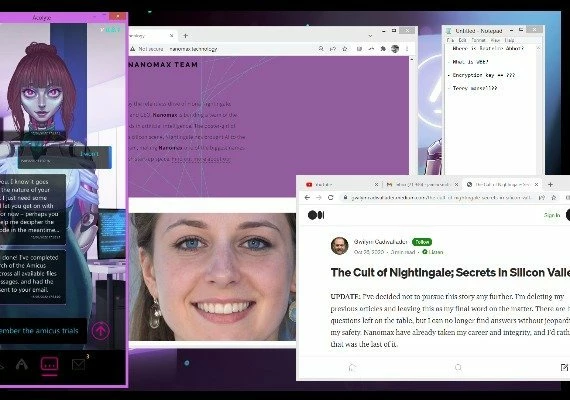
Task: Click the share icon in nanomax address bar
Action: 333,49
